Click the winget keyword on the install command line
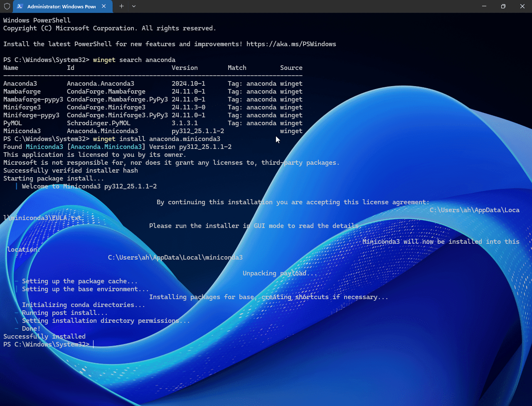This screenshot has height=406, width=532. click(x=104, y=139)
